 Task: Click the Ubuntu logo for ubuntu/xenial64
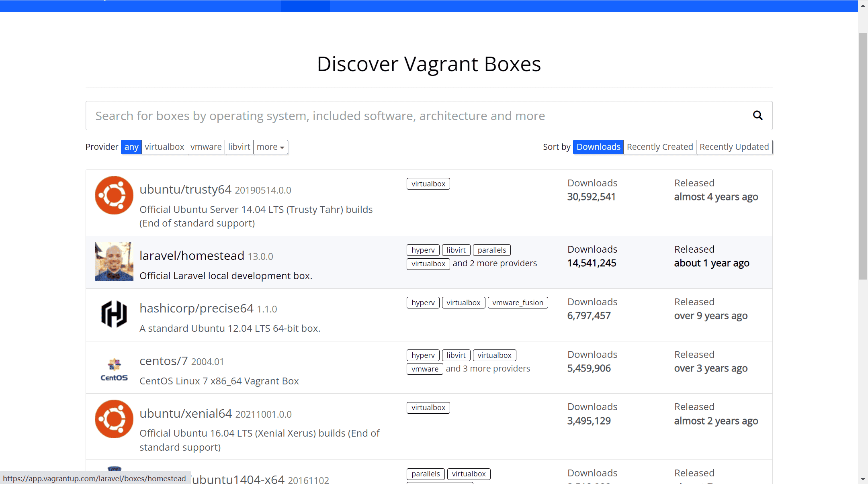coord(114,419)
